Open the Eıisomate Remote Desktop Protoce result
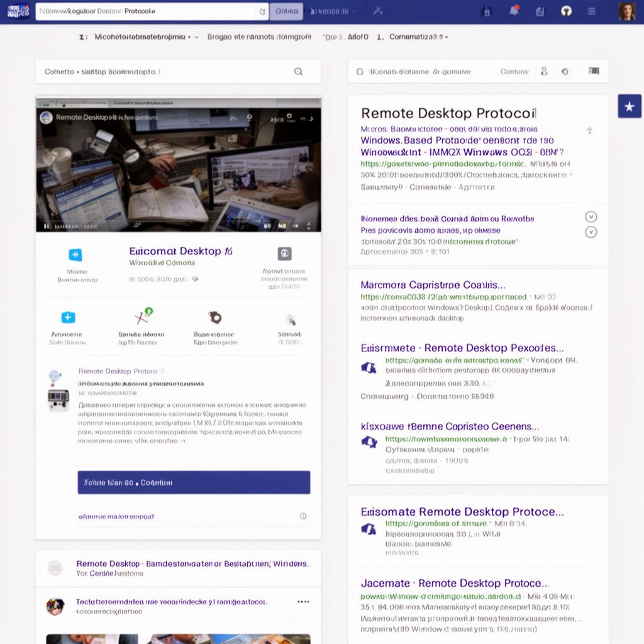Viewport: 644px width, 644px height. [462, 512]
